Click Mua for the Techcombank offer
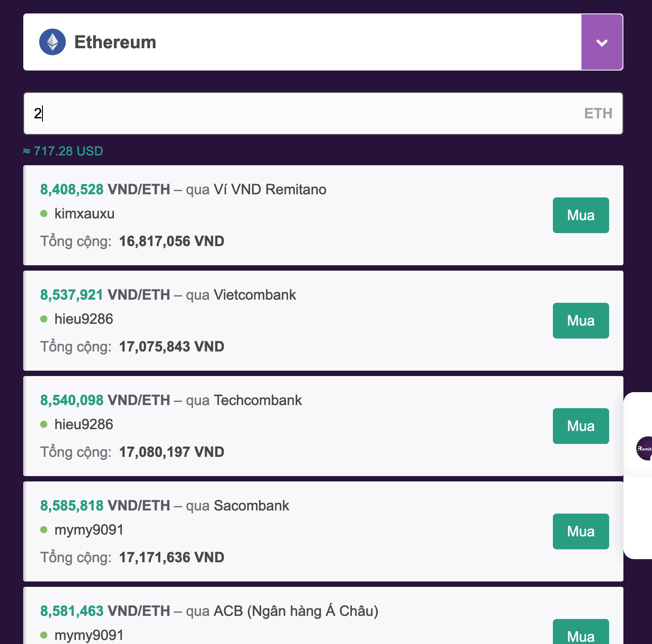Screen dimensions: 652x644 pyautogui.click(x=581, y=426)
